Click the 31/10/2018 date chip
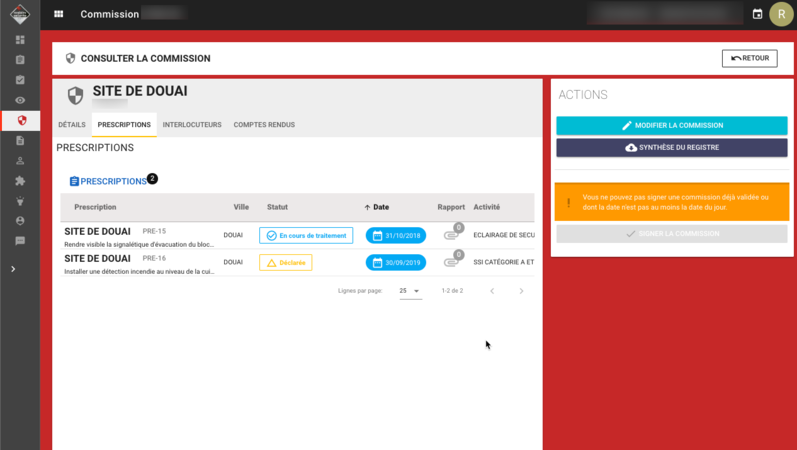Screen dimensions: 797x450 (x=396, y=235)
